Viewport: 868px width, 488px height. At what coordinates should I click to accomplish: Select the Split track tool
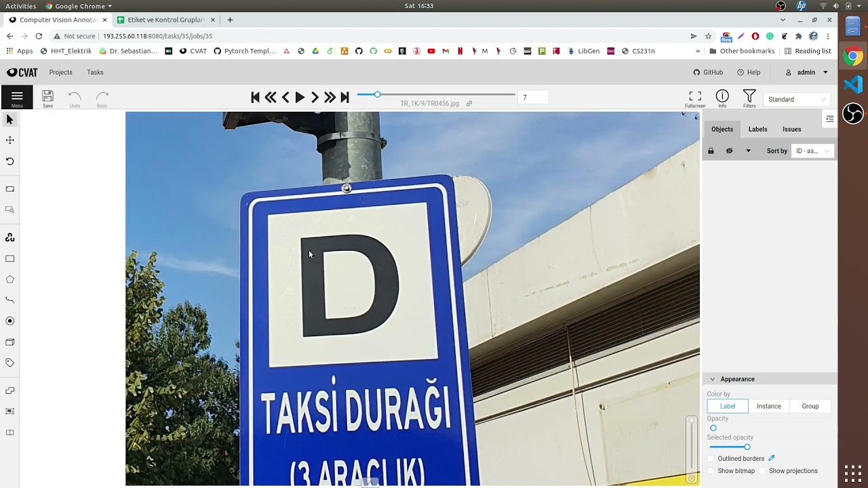point(9,432)
